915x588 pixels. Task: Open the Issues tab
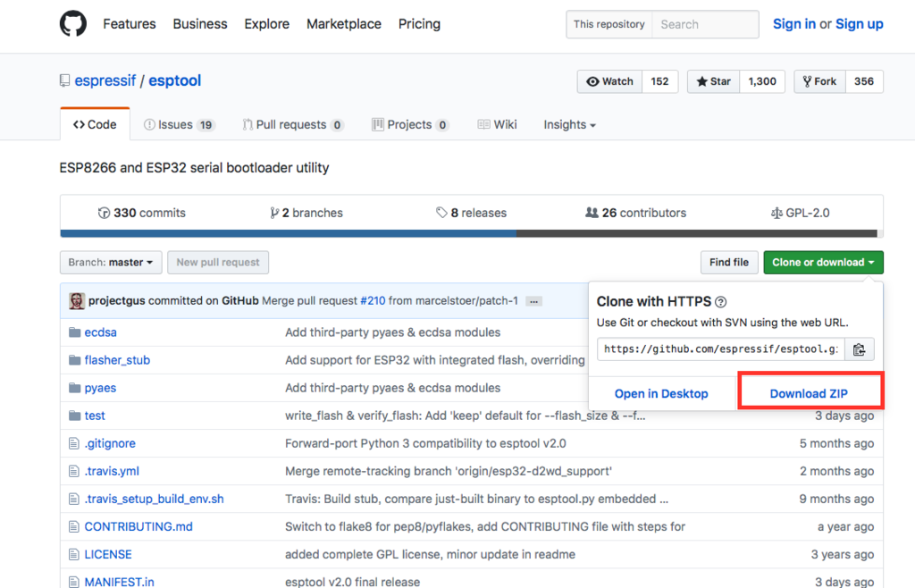(x=180, y=125)
